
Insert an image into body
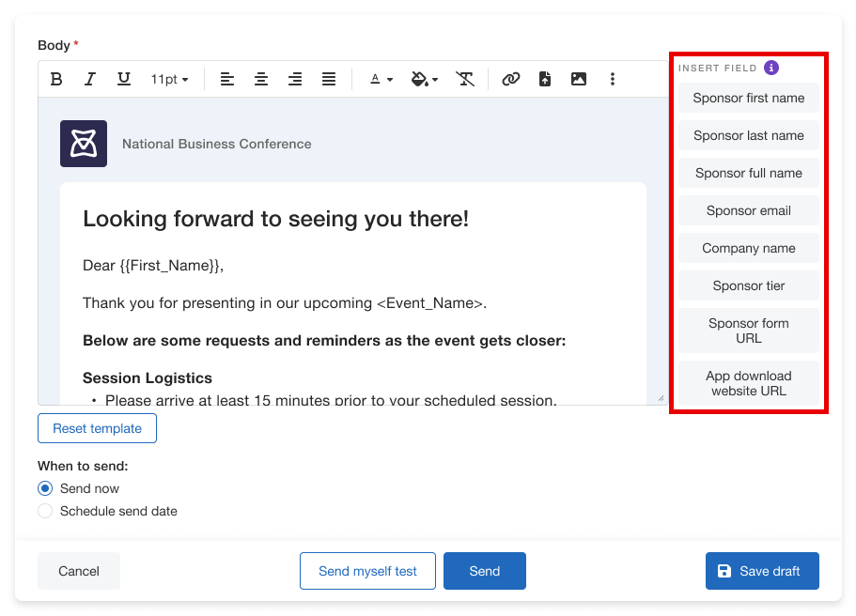point(579,80)
